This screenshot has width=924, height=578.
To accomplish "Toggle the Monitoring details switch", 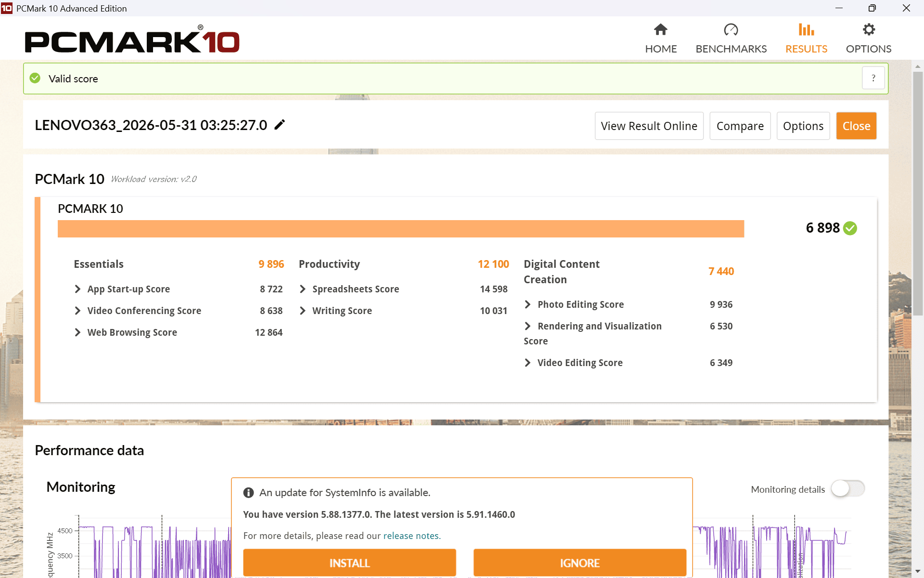I will (x=848, y=489).
